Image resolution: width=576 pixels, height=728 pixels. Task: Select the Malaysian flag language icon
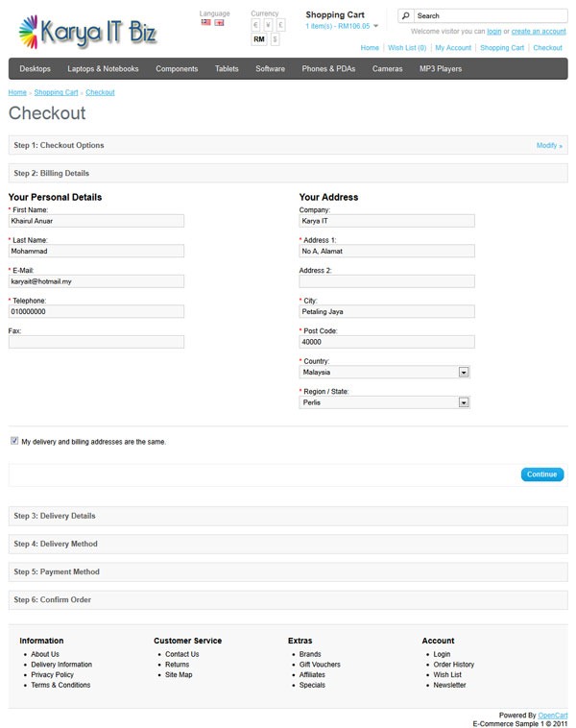coord(205,22)
